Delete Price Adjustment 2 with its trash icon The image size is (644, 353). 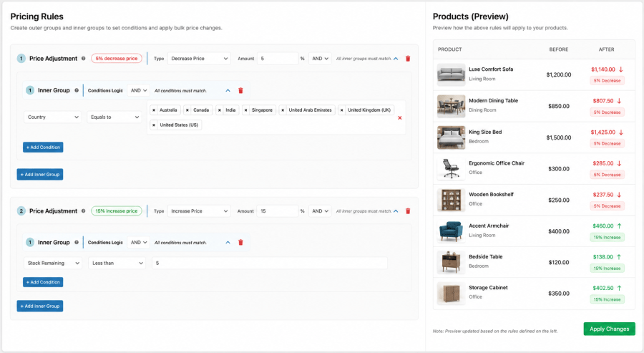tap(408, 211)
